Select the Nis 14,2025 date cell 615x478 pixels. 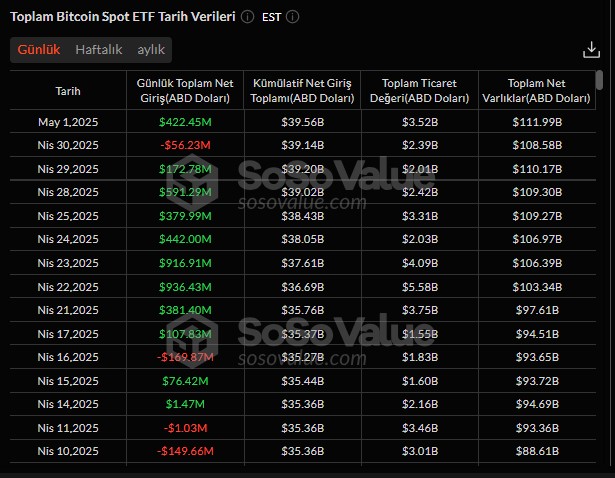click(x=68, y=404)
